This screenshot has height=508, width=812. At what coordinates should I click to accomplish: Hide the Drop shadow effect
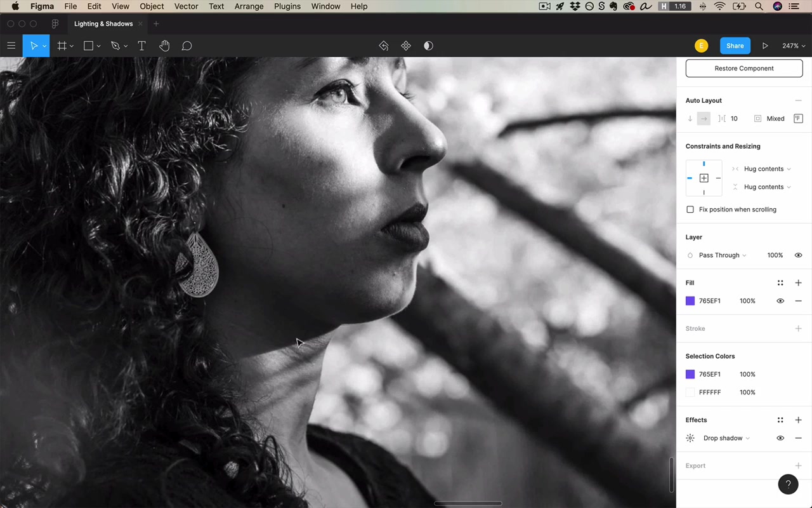[780, 438]
